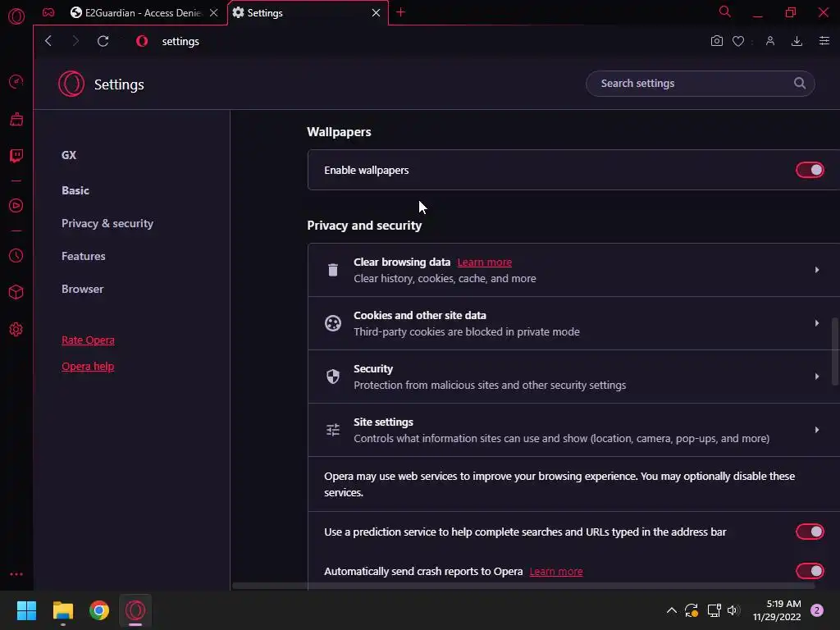Screen dimensions: 840x630
Task: Click the sync update tray icon
Action: click(x=692, y=610)
